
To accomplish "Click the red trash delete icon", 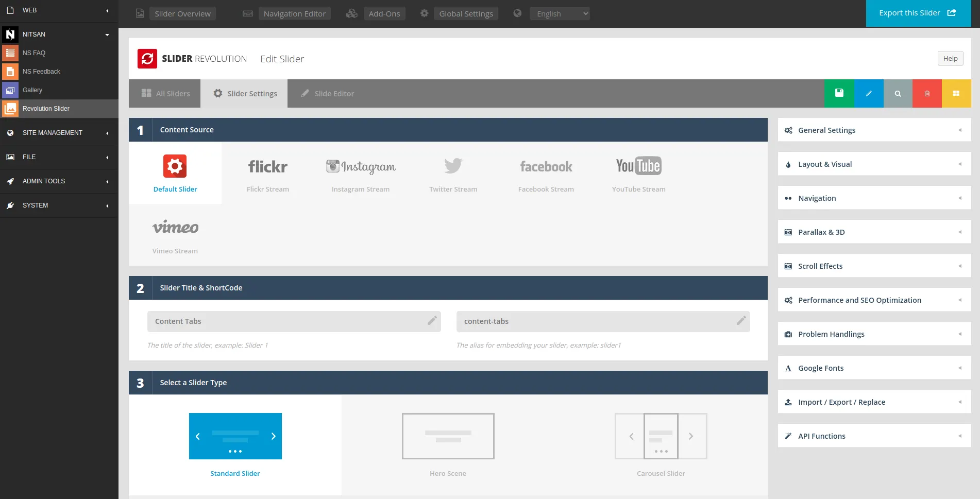I will point(927,93).
